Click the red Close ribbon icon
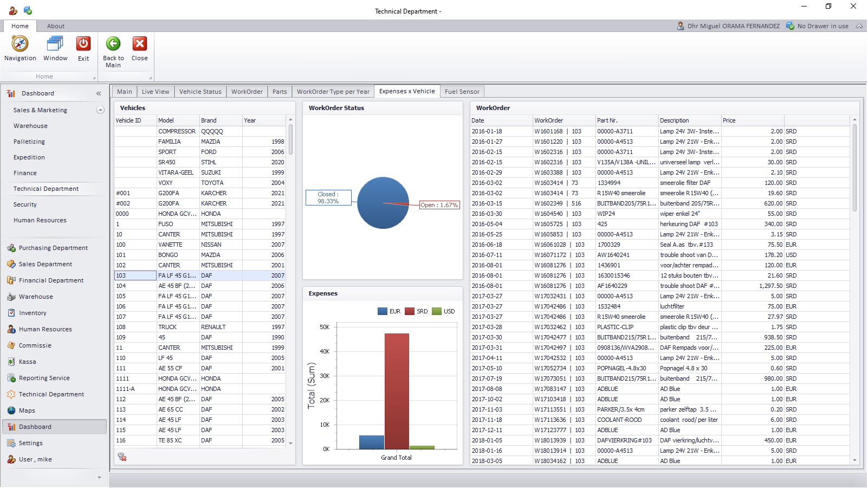Screen dimensions: 868x488 [139, 44]
